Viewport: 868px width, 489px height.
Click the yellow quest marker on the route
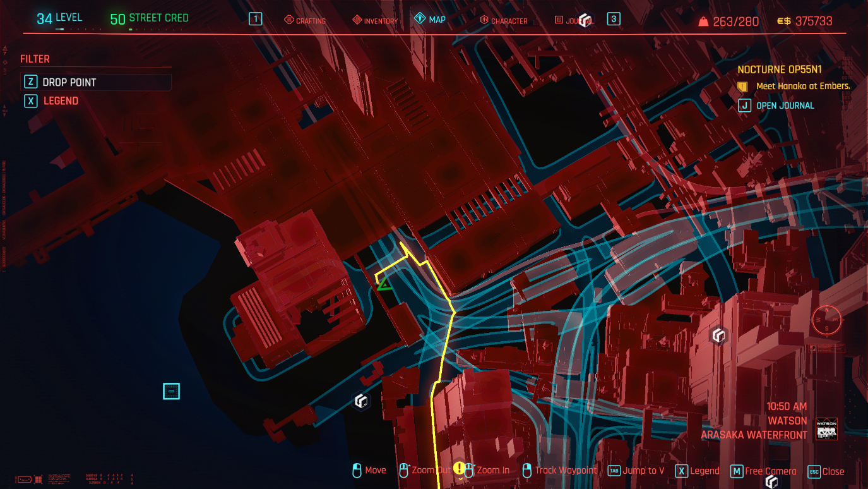(x=459, y=469)
